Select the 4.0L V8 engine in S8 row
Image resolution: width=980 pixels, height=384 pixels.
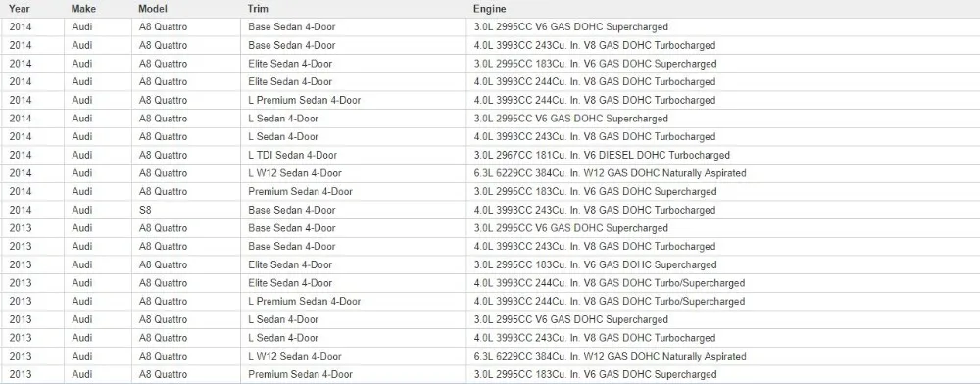(x=595, y=210)
